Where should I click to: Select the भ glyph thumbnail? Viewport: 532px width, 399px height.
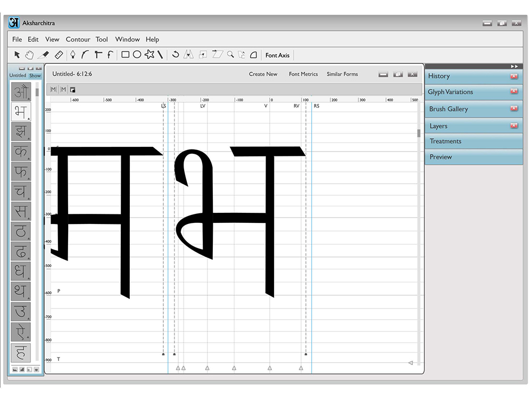coord(21,112)
